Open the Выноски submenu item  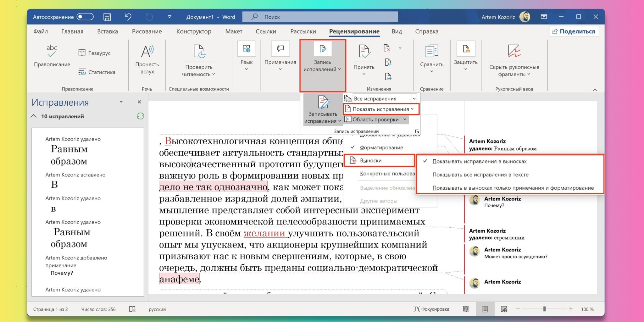(x=371, y=160)
